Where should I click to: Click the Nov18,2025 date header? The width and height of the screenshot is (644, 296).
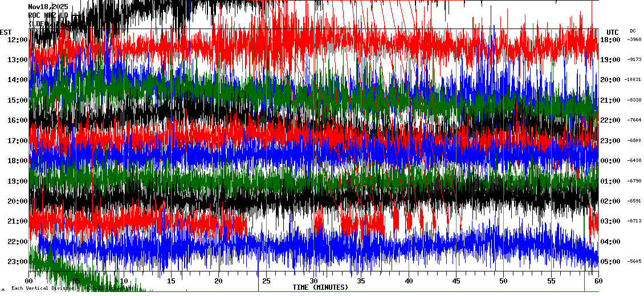[x=48, y=7]
